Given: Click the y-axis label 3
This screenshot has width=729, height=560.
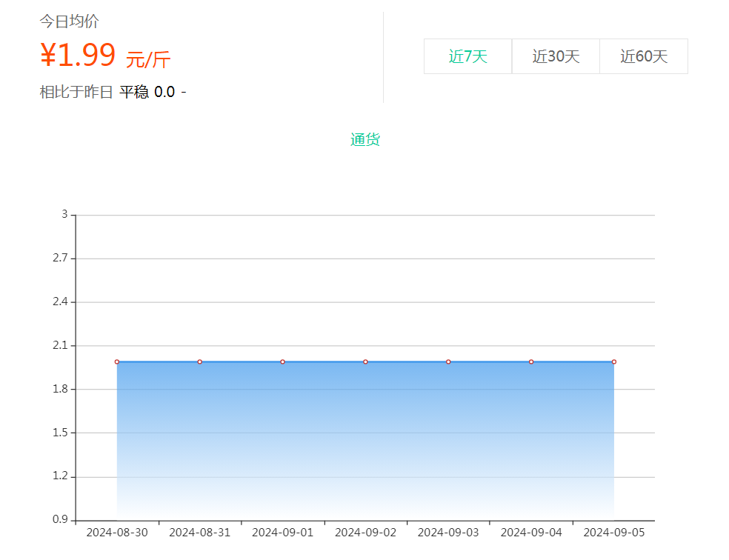Looking at the screenshot, I should click(64, 214).
